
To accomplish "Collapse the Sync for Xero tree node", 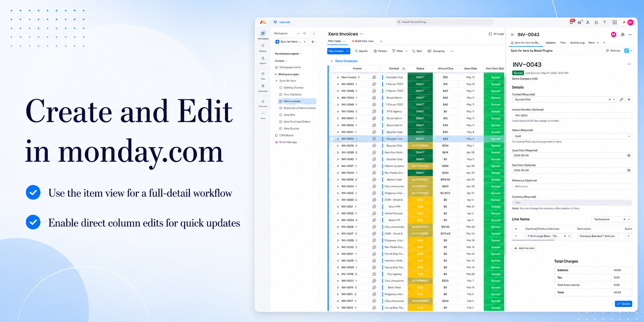I will click(x=276, y=81).
